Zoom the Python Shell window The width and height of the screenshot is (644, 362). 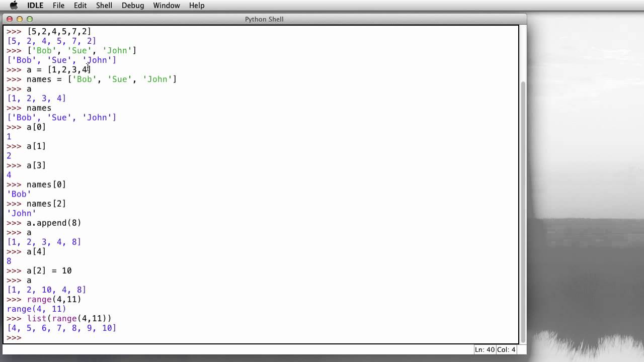coord(30,19)
